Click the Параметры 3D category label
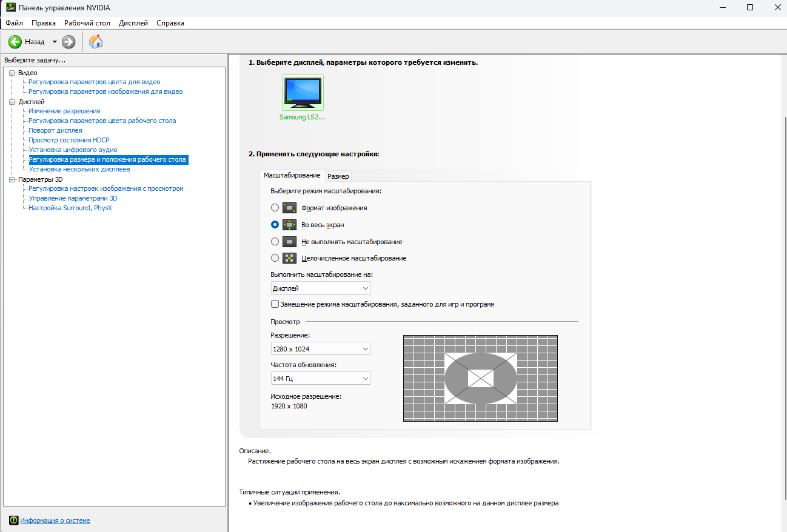The image size is (787, 532). click(41, 179)
